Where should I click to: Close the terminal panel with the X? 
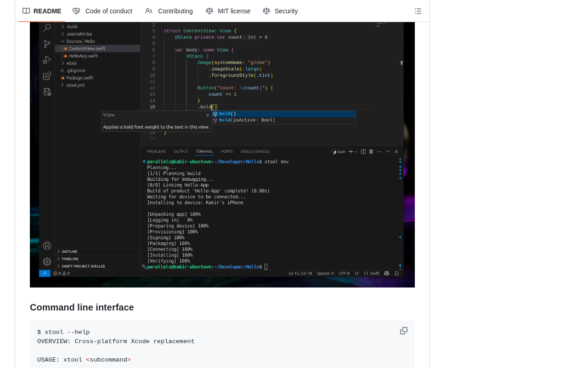[396, 151]
